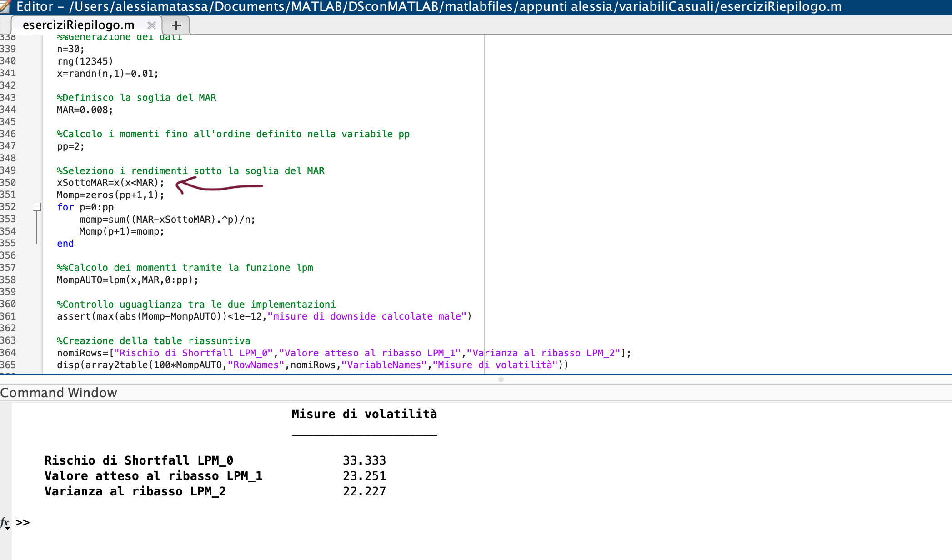
Task: Click the Command Window title bar
Action: 476,393
